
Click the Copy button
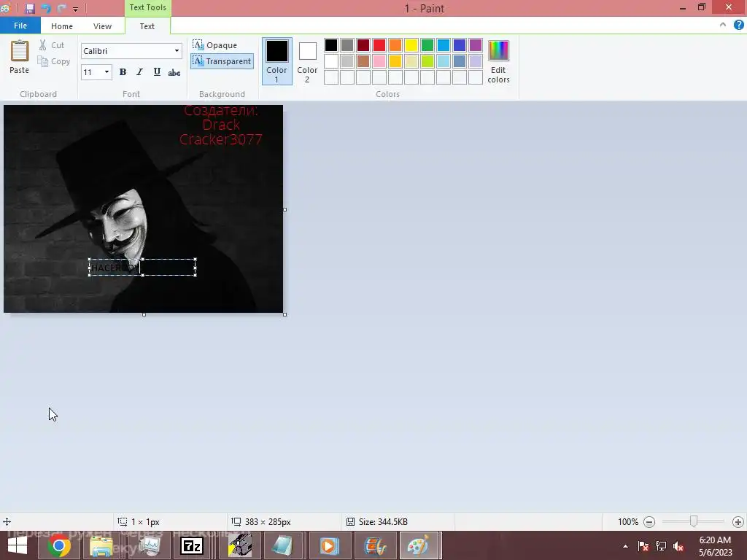54,61
